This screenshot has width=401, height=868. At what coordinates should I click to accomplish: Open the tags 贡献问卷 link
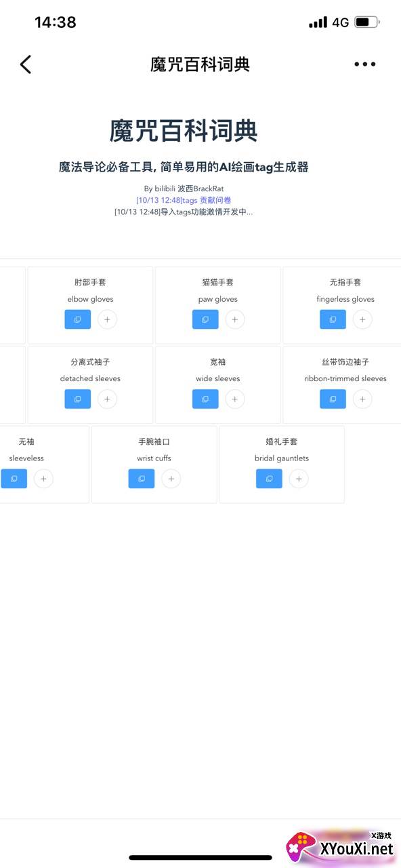(184, 200)
